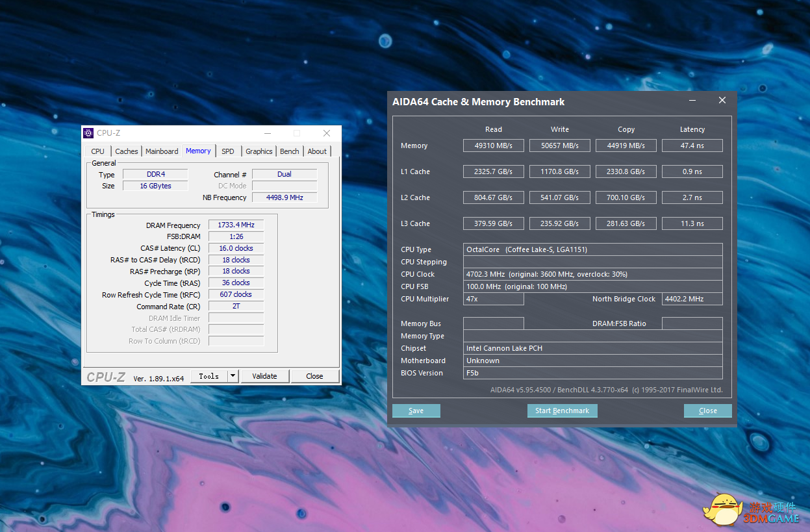Click the Memory Copy result 44919 MB/s

626,146
